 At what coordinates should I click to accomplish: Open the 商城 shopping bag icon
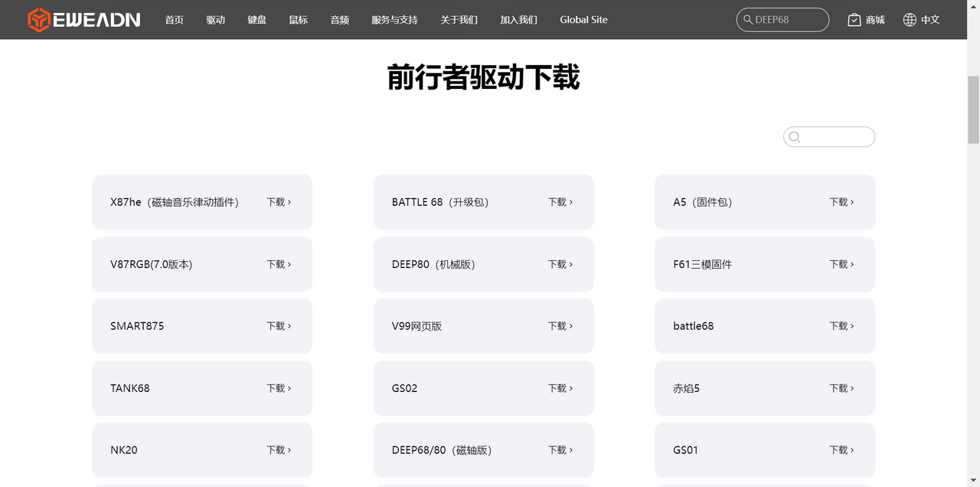point(854,19)
